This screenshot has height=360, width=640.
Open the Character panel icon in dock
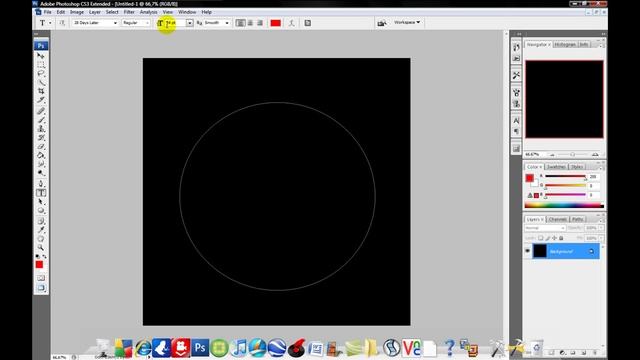pyautogui.click(x=516, y=121)
